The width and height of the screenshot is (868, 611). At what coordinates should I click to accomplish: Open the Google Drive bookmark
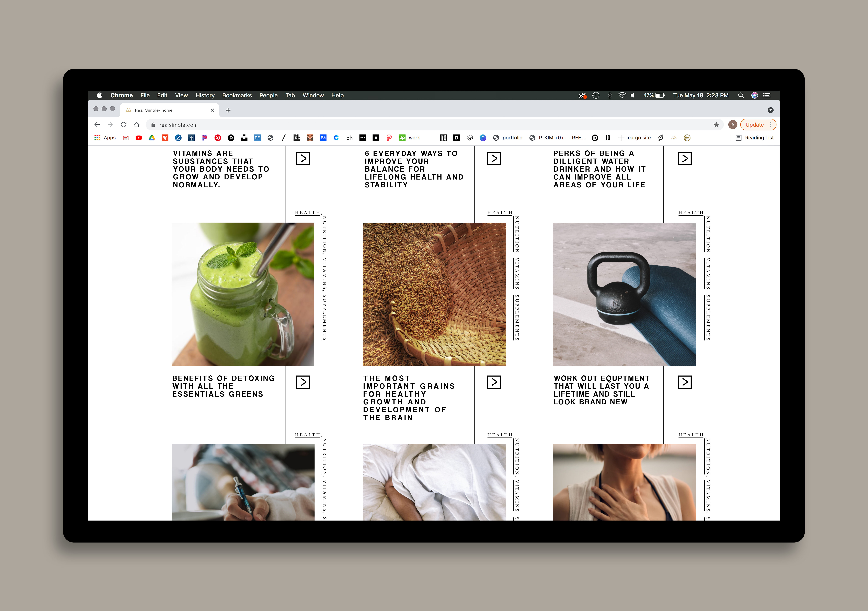click(x=152, y=138)
